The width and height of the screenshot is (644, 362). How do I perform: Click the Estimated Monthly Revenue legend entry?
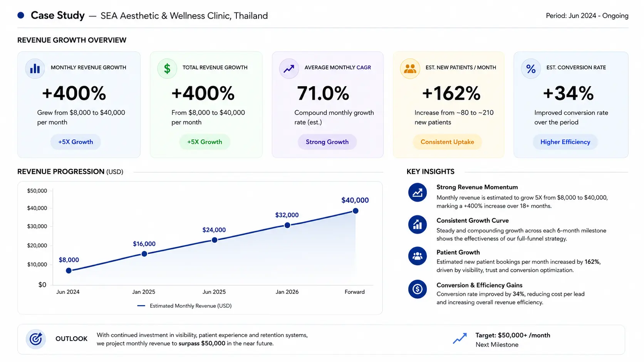(x=184, y=306)
